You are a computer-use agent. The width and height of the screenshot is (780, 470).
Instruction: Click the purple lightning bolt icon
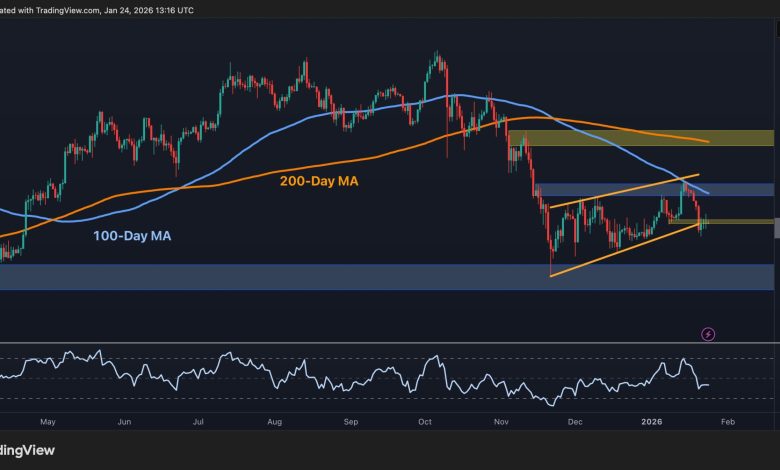coord(708,333)
